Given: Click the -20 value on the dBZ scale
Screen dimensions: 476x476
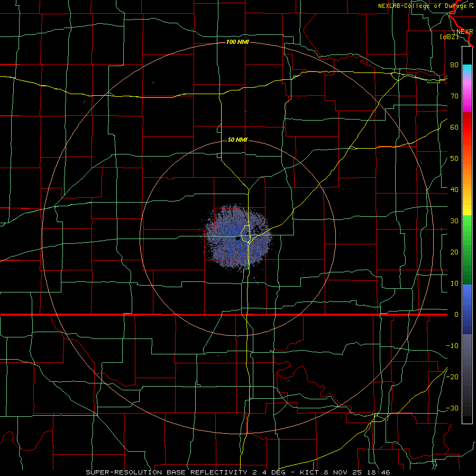Looking at the screenshot, I should point(452,377).
